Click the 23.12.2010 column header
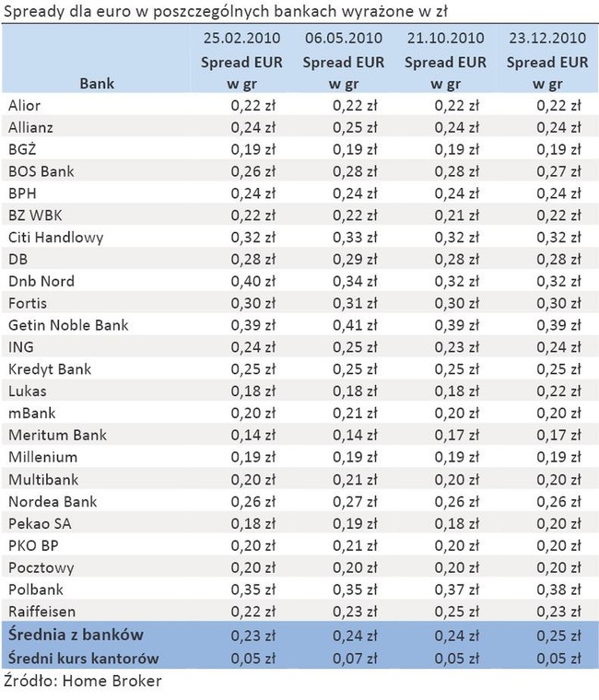 [547, 60]
